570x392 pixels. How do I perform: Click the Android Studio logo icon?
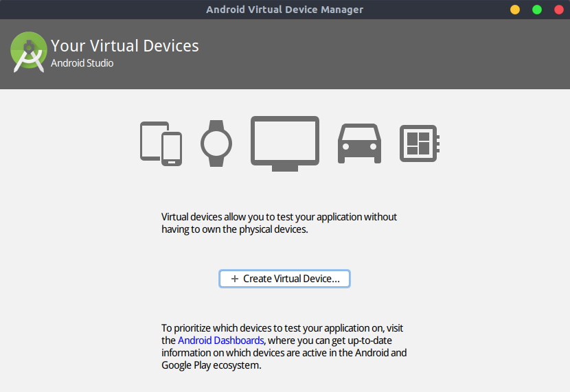(x=29, y=52)
